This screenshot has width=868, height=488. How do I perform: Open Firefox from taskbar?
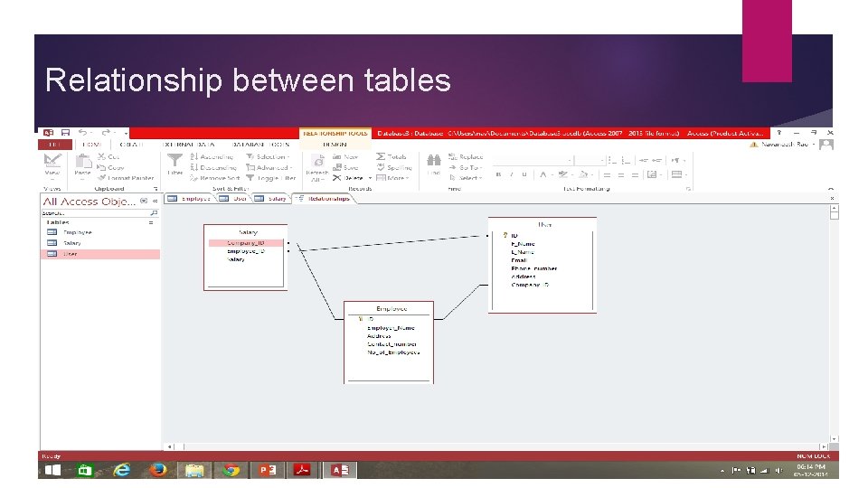pos(157,470)
